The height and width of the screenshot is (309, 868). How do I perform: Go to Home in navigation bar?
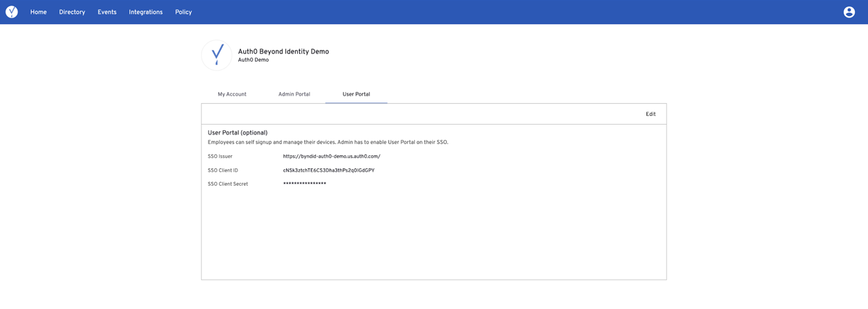click(x=39, y=12)
